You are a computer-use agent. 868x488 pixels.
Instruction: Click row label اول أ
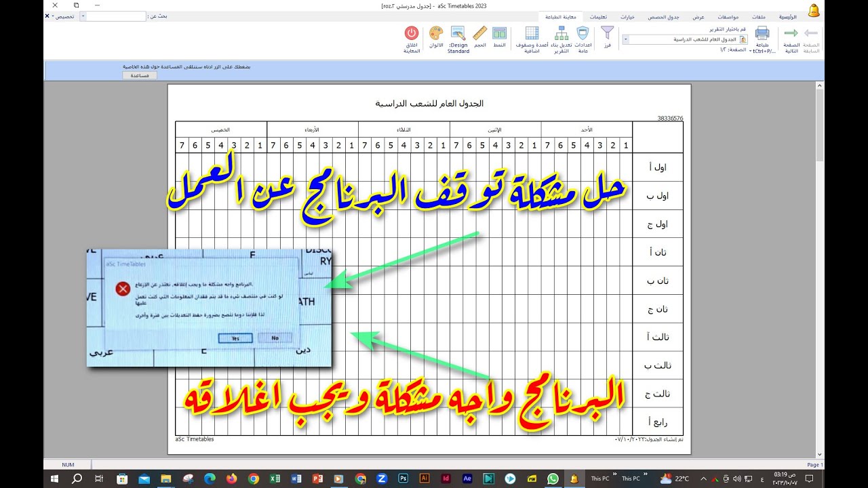658,167
